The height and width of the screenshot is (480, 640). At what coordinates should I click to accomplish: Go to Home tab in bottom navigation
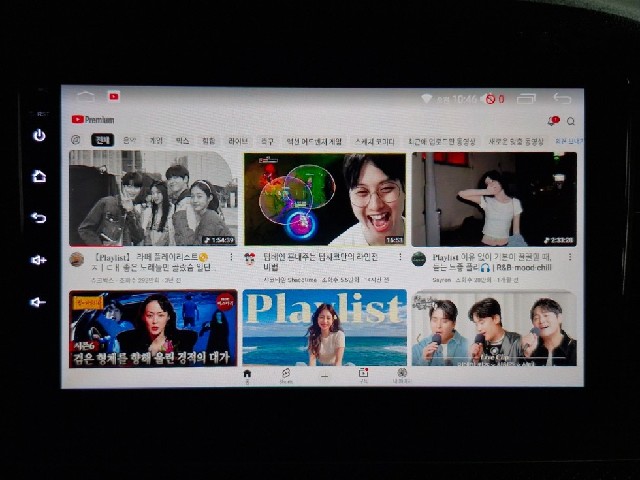[247, 376]
